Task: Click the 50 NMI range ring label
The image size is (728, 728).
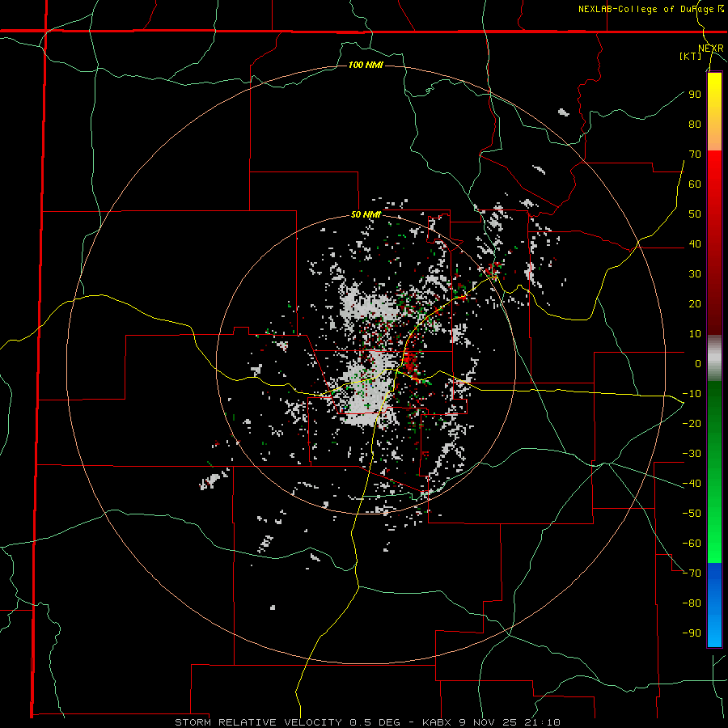Action: coord(366,214)
